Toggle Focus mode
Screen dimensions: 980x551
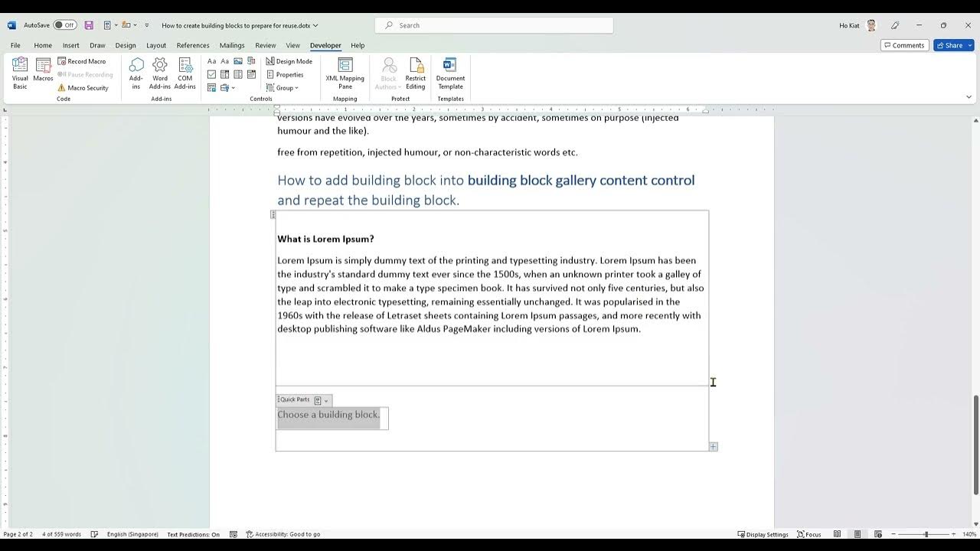pyautogui.click(x=809, y=534)
